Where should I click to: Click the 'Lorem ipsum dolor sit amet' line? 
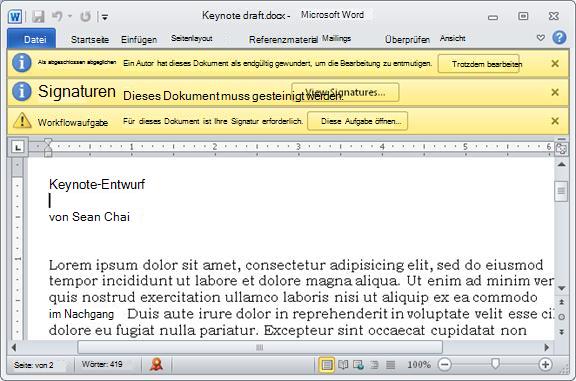pyautogui.click(x=296, y=265)
